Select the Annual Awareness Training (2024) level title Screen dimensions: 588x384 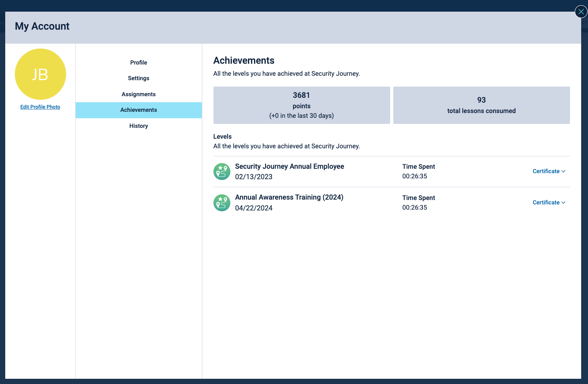[289, 197]
